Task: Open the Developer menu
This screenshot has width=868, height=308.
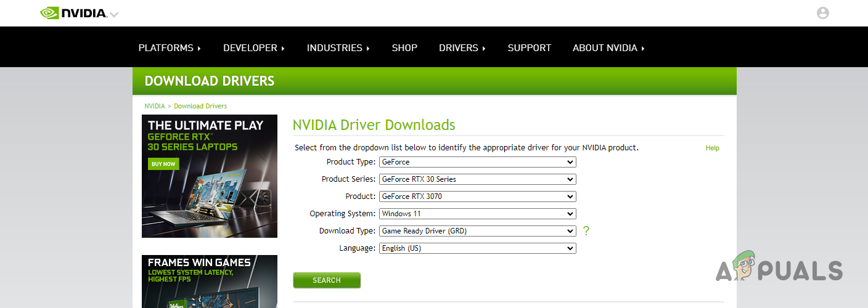Action: tap(253, 47)
